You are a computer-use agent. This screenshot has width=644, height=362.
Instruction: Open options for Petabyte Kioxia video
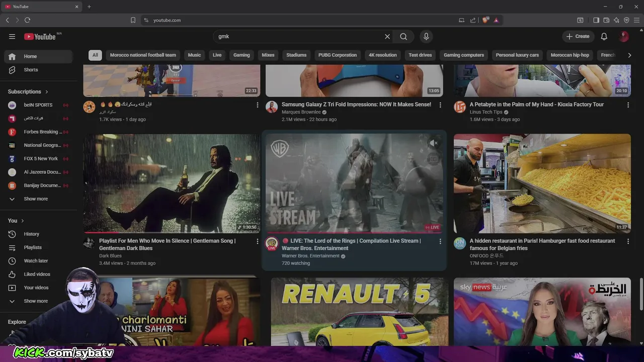[628, 105]
